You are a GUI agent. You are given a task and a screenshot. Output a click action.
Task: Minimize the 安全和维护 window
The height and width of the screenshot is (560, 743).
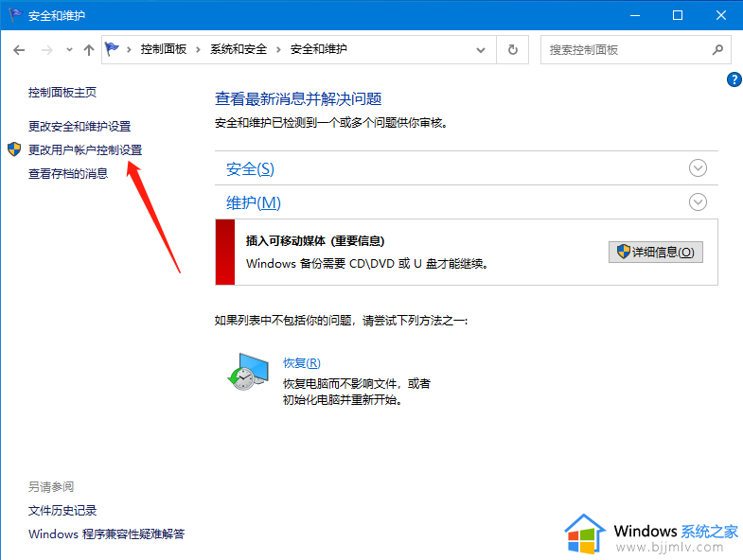click(x=635, y=15)
